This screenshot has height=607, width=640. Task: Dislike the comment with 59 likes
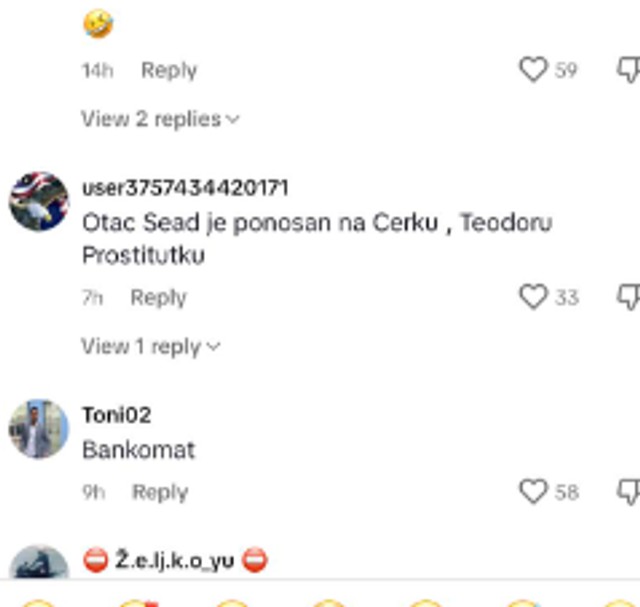(x=628, y=69)
